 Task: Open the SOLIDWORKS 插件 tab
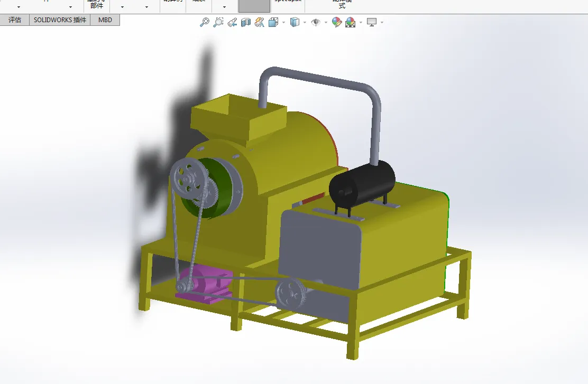pyautogui.click(x=60, y=20)
